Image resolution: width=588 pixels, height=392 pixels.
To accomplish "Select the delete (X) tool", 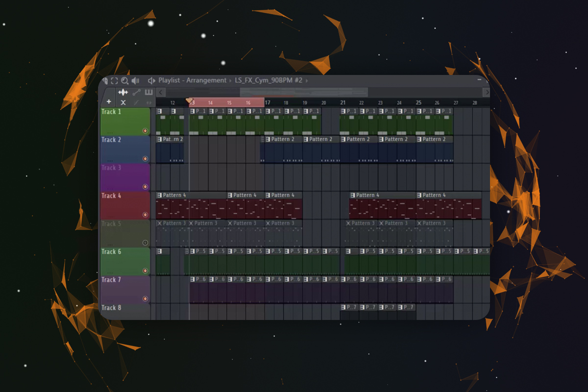I will tap(123, 102).
